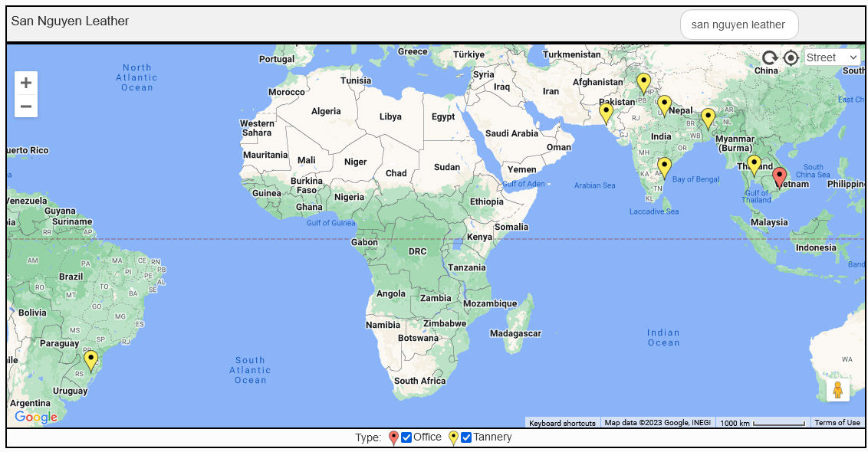The width and height of the screenshot is (868, 452).
Task: Select the Tannery marker in Pakistan
Action: pos(607,113)
